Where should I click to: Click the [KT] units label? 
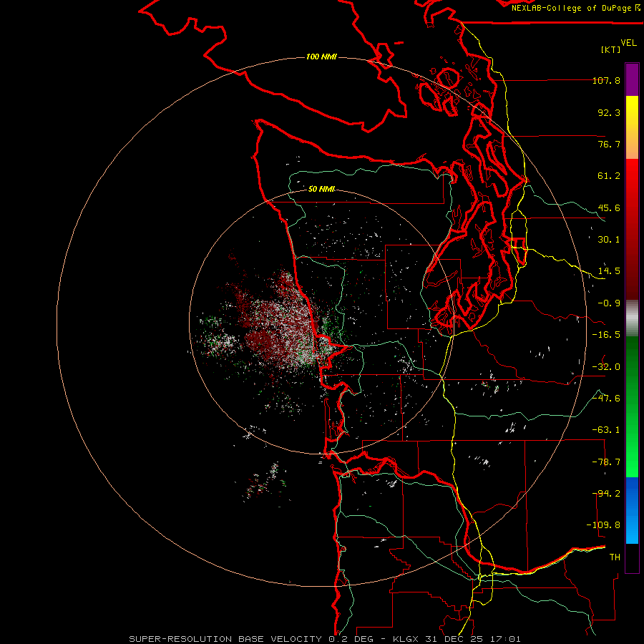point(611,49)
